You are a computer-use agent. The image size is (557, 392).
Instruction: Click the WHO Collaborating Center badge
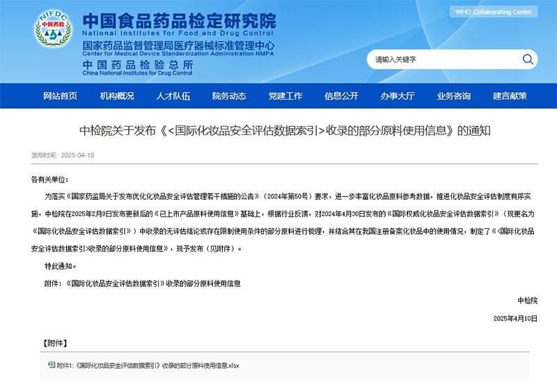(493, 12)
